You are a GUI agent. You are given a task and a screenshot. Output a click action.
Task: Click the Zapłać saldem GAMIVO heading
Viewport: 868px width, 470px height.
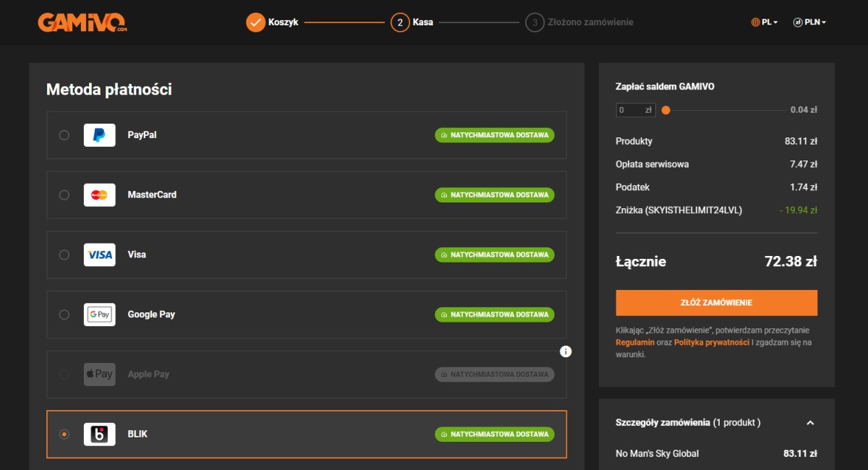click(x=665, y=87)
